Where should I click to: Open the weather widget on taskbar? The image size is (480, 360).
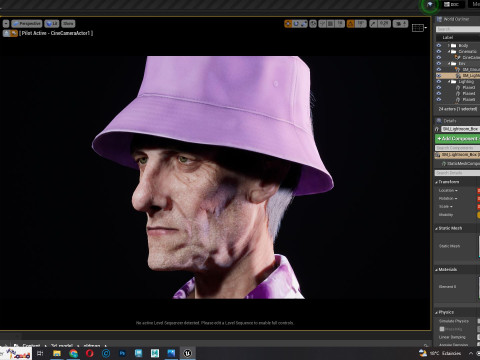coord(441,353)
